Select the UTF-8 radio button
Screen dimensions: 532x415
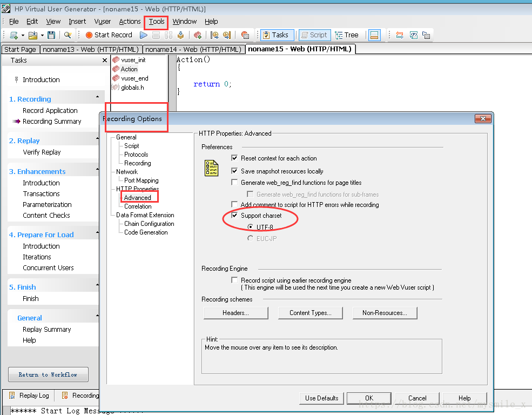[251, 226]
